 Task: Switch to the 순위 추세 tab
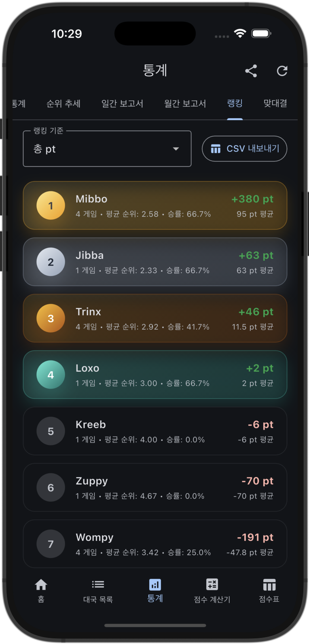[63, 104]
